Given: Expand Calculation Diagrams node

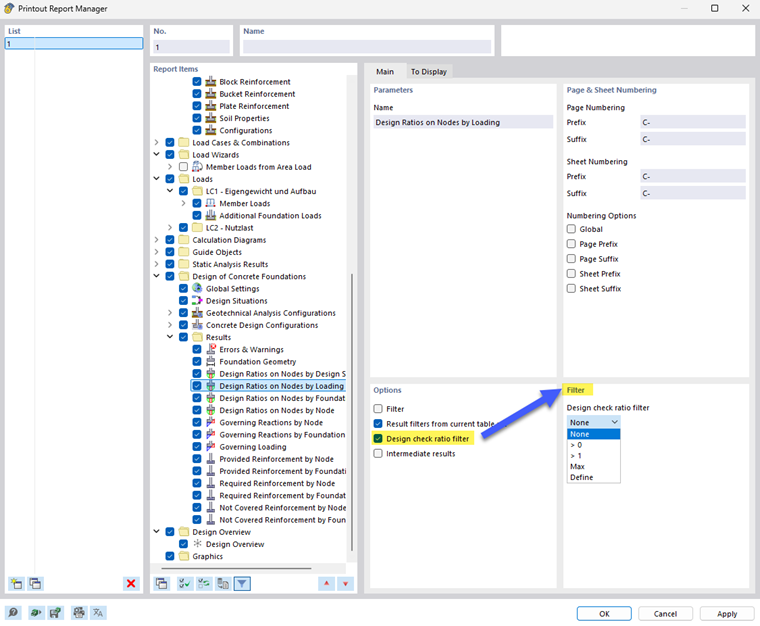Looking at the screenshot, I should click(x=156, y=240).
